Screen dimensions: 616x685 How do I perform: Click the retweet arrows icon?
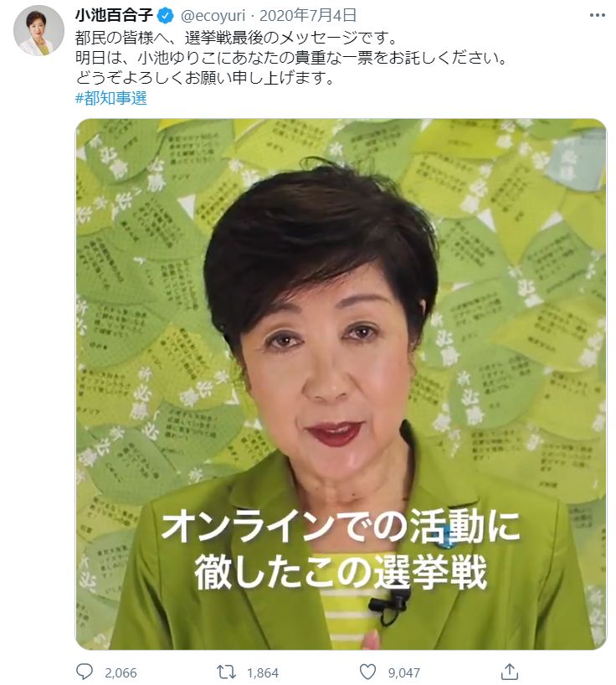coord(226,672)
